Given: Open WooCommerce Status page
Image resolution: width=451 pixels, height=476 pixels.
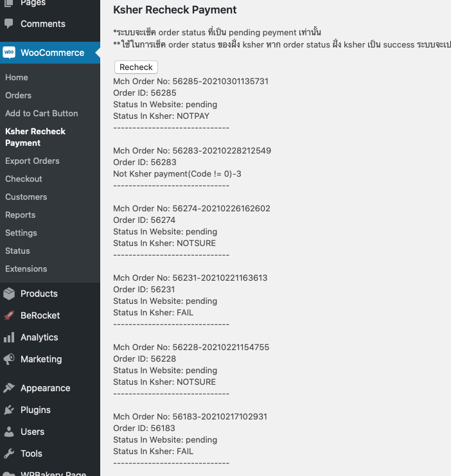Looking at the screenshot, I should 17,251.
